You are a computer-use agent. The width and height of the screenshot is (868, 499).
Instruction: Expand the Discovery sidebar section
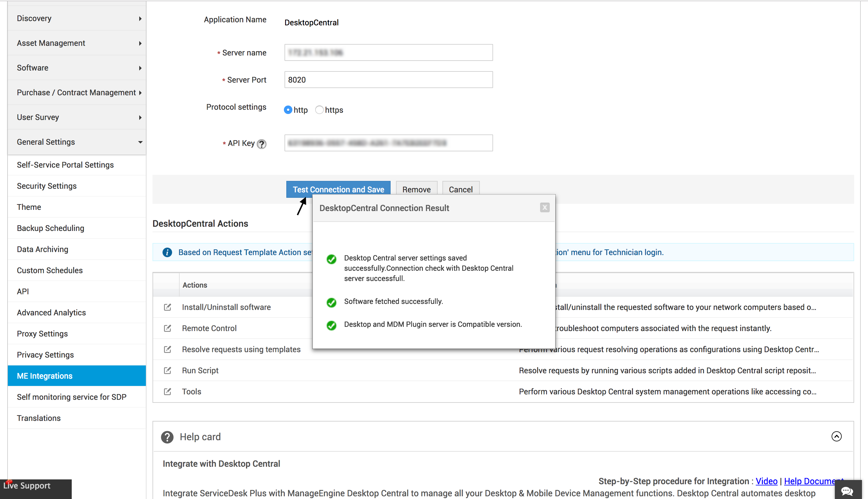(x=77, y=18)
